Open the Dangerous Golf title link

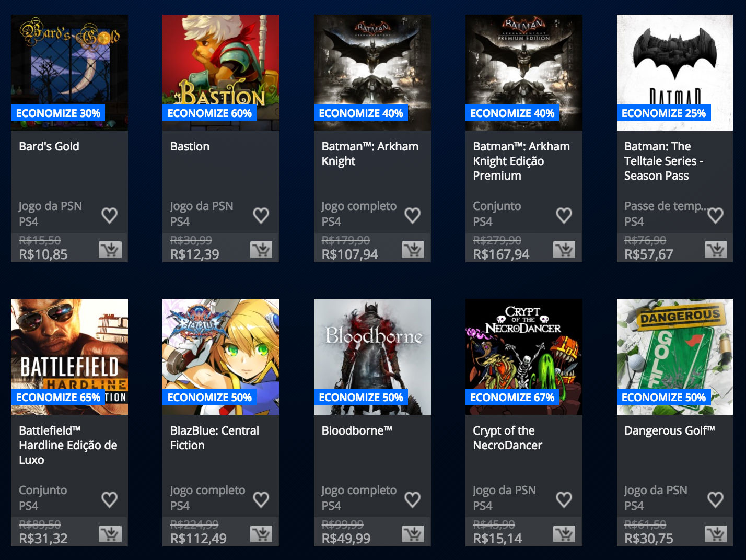(669, 430)
